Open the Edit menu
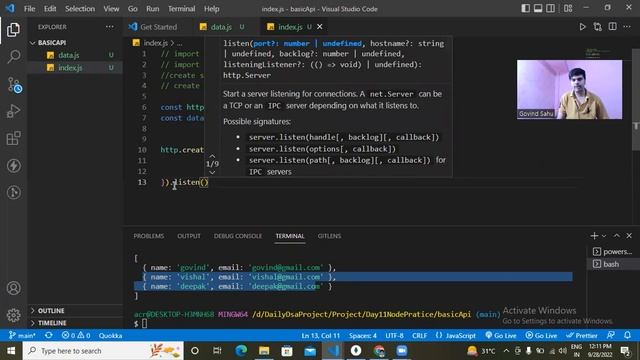Image resolution: width=640 pixels, height=360 pixels. [x=50, y=9]
